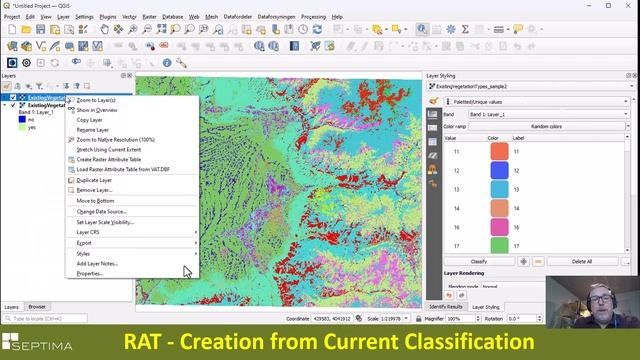Open a project with the yellow folder icon
Viewport: 640px width, 360px height.
pyautogui.click(x=26, y=29)
